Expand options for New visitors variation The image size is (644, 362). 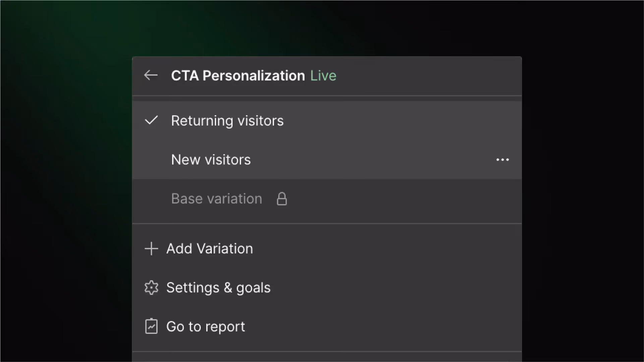pos(503,160)
